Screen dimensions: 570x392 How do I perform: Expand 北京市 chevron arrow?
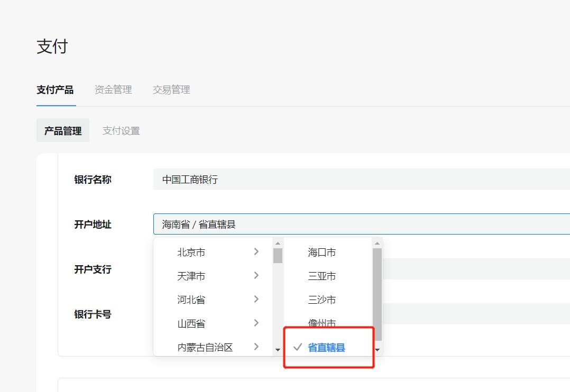pos(256,252)
